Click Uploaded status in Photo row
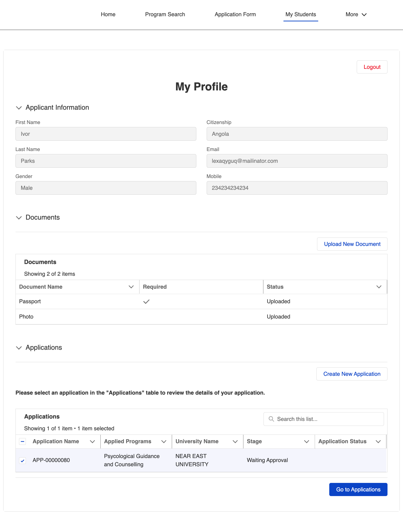403x532 pixels. tap(278, 317)
